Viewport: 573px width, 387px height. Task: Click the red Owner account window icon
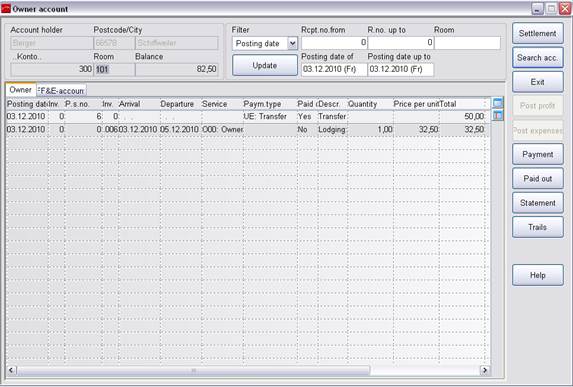[6, 9]
